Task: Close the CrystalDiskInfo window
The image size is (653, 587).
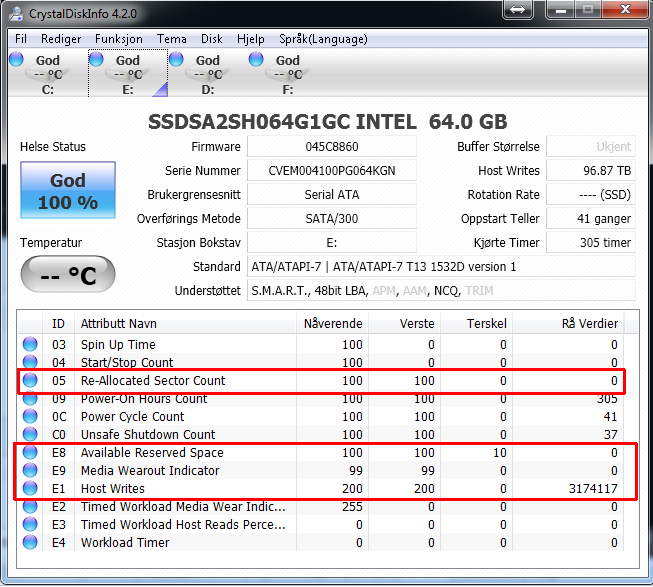Action: tap(626, 9)
